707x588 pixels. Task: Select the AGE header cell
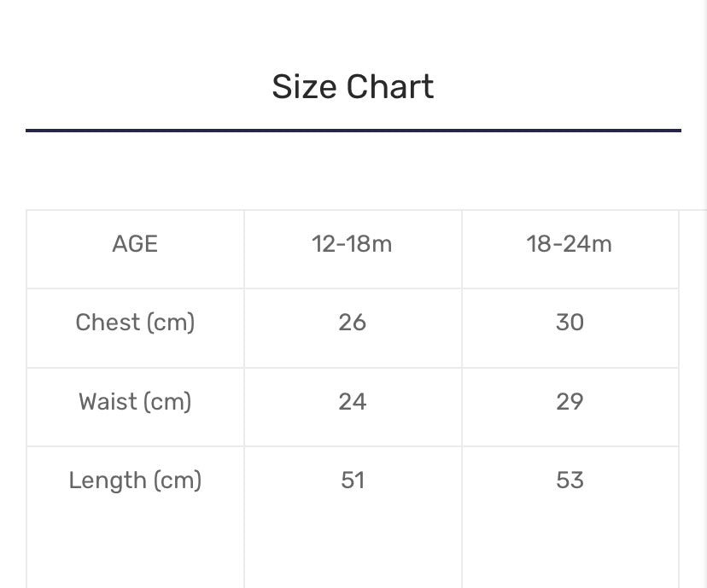135,244
